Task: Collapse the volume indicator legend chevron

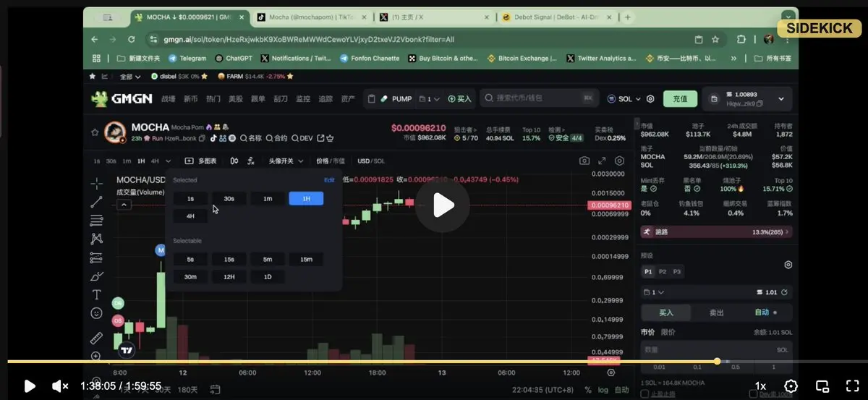Action: pos(124,205)
